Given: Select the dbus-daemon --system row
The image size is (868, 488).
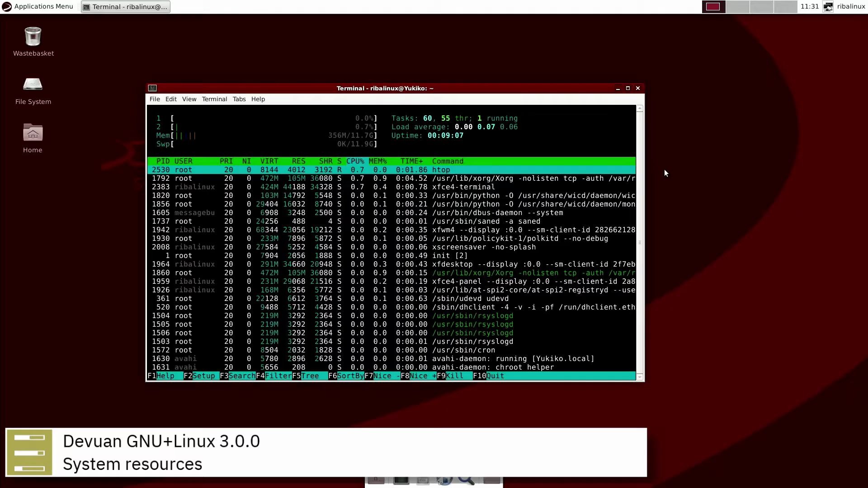Looking at the screenshot, I should pos(392,213).
